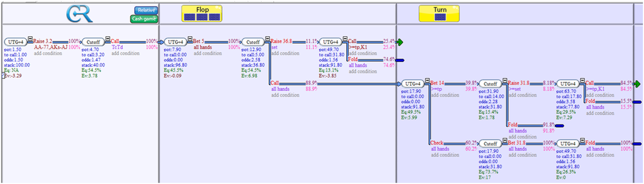The width and height of the screenshot is (644, 184).
Task: Click the blue end marker after Fold 100%
Action: 636,144
